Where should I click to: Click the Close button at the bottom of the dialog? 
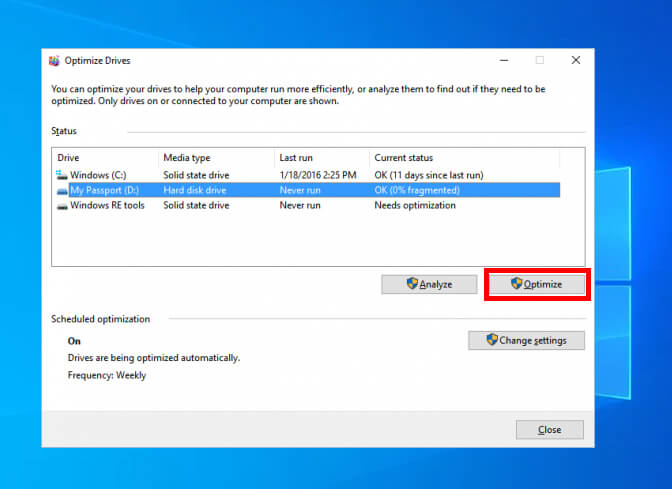coord(549,429)
